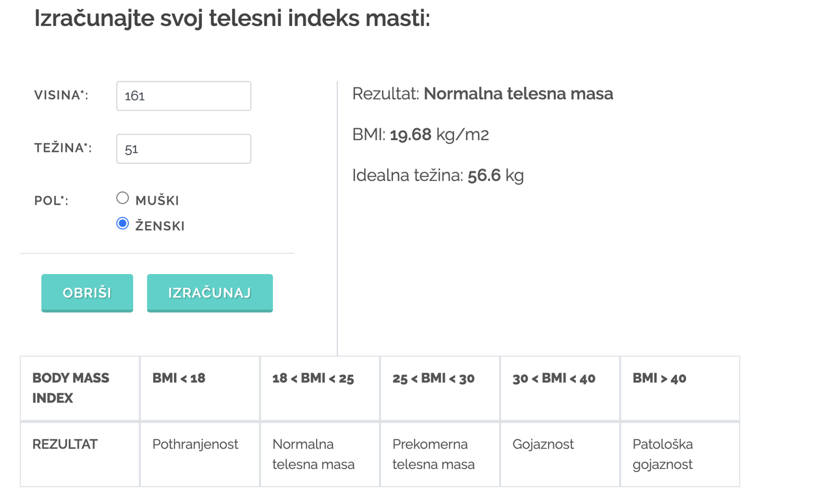Select the Muški radio button
Screen dimensions: 834x504
[122, 199]
